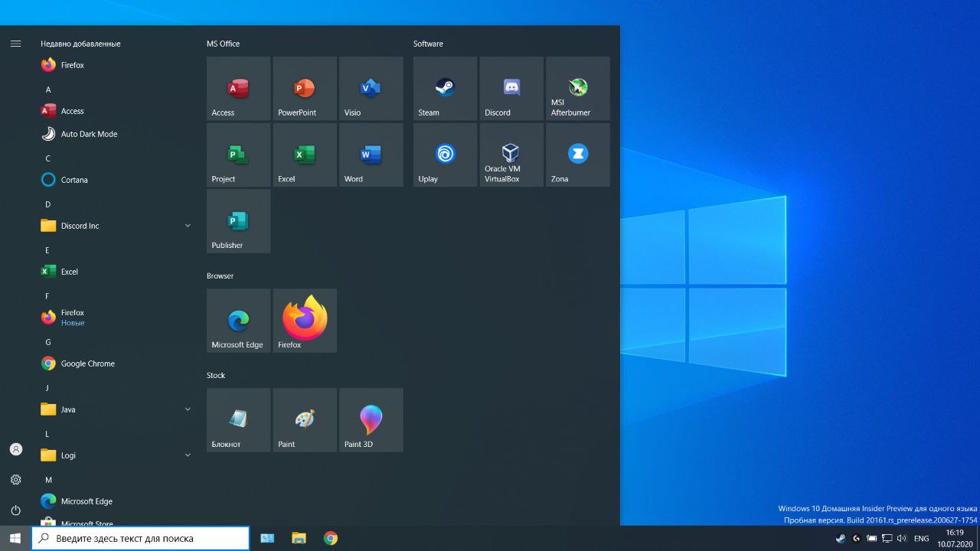
Task: Open Settings gear in Start sidebar
Action: pos(15,480)
